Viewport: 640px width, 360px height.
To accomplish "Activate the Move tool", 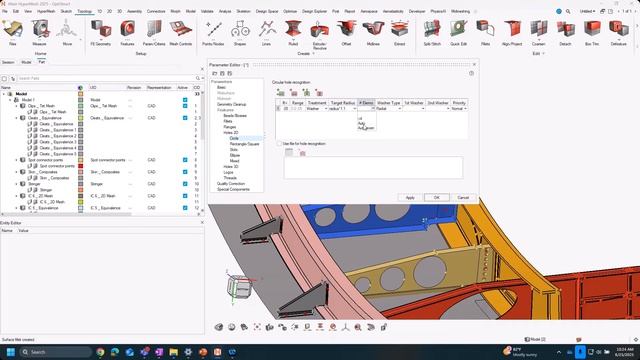I will (67, 33).
